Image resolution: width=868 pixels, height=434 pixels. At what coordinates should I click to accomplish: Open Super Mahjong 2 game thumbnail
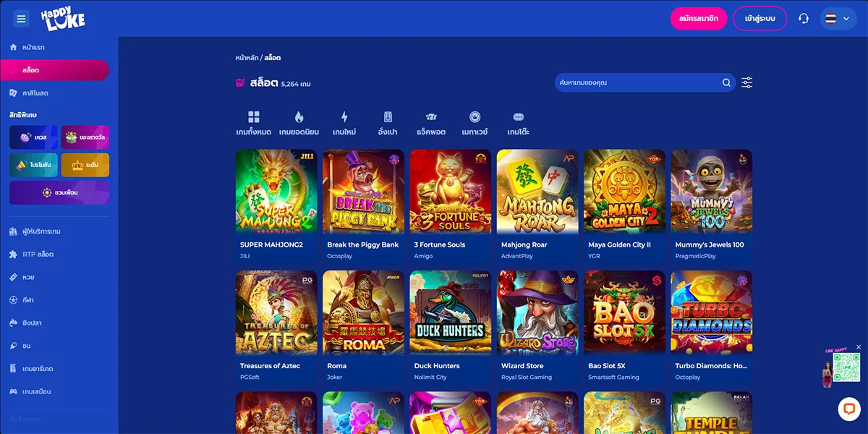(x=276, y=192)
